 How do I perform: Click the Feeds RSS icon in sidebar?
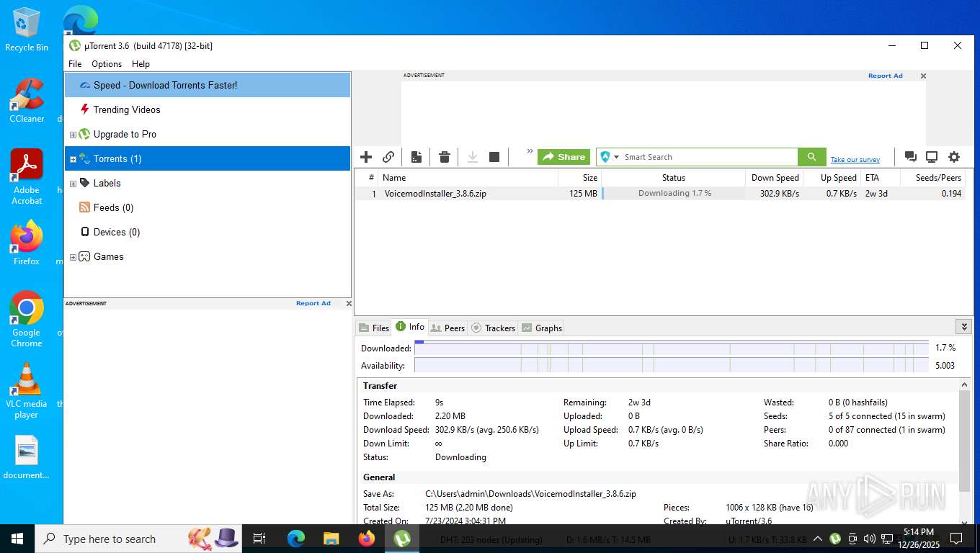click(85, 207)
